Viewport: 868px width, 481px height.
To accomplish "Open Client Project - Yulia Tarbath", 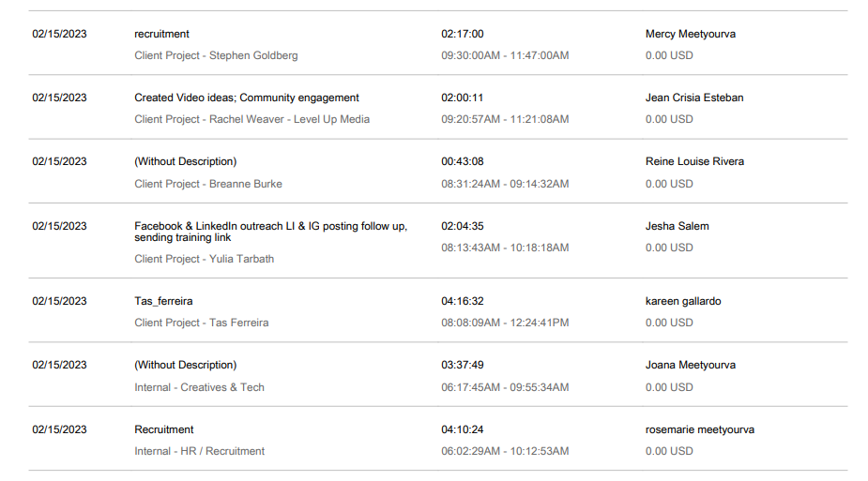I will coord(204,259).
